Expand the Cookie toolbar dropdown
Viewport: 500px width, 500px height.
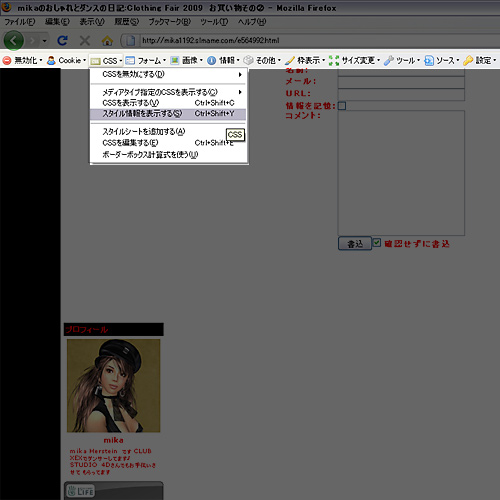pos(84,60)
